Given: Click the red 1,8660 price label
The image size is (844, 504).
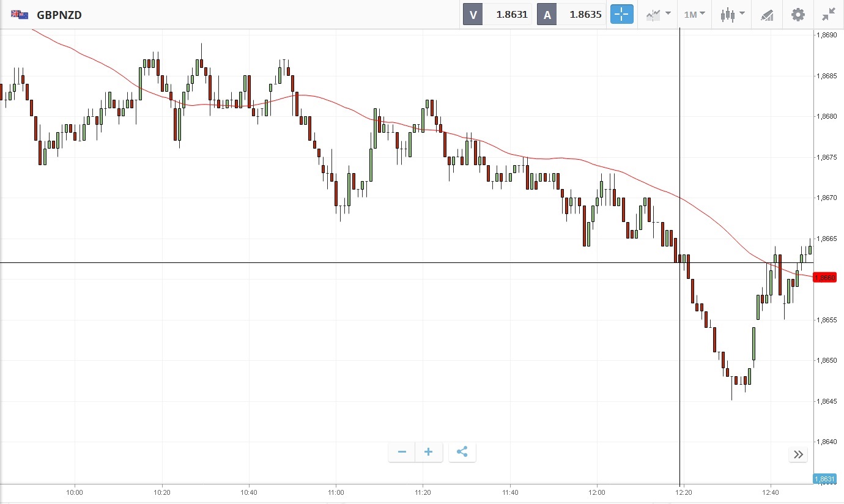Looking at the screenshot, I should tap(825, 278).
